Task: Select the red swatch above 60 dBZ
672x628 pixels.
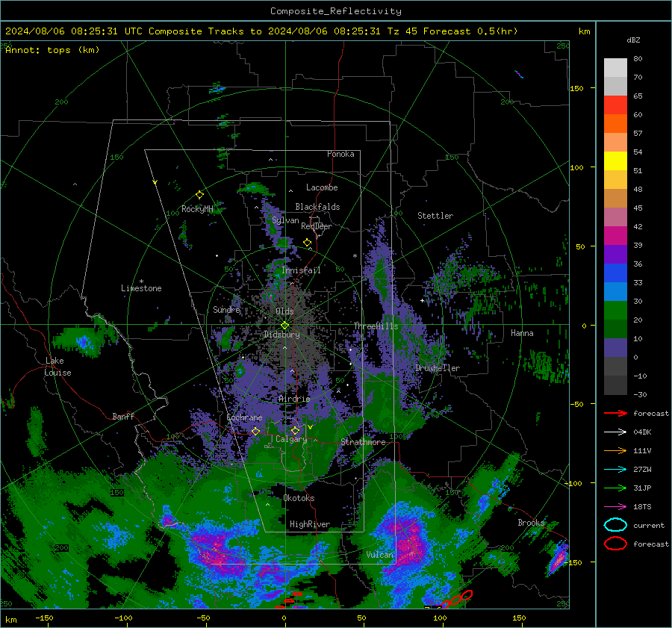Action: coord(615,105)
